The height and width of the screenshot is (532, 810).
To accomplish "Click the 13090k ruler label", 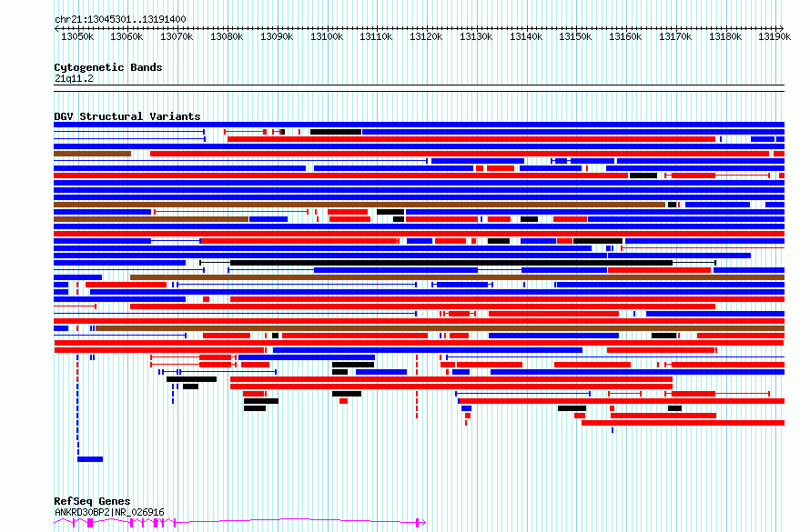I will 277,36.
